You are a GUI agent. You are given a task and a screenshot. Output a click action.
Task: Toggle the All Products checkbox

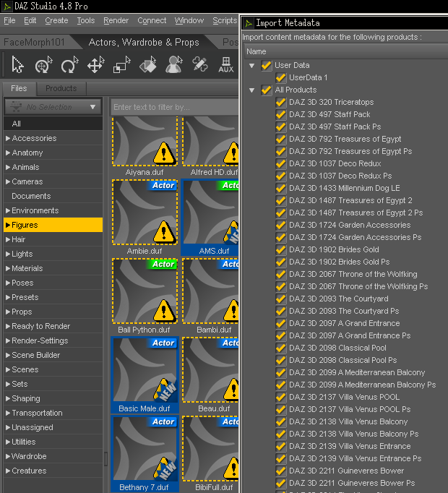267,90
